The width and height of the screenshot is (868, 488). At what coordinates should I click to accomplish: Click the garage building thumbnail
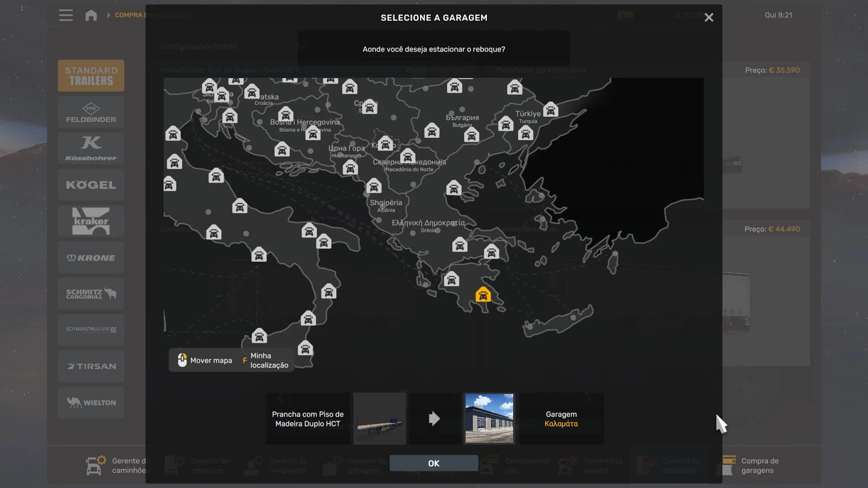(x=489, y=418)
